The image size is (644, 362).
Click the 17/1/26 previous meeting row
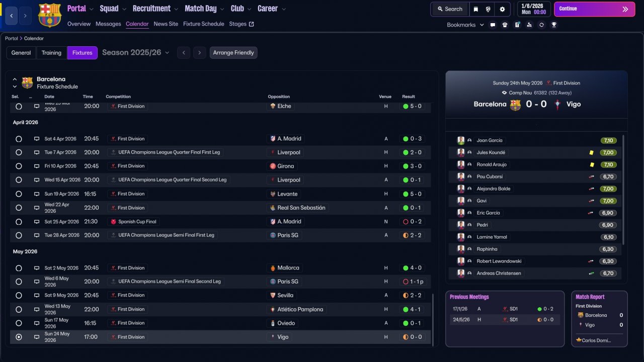505,309
